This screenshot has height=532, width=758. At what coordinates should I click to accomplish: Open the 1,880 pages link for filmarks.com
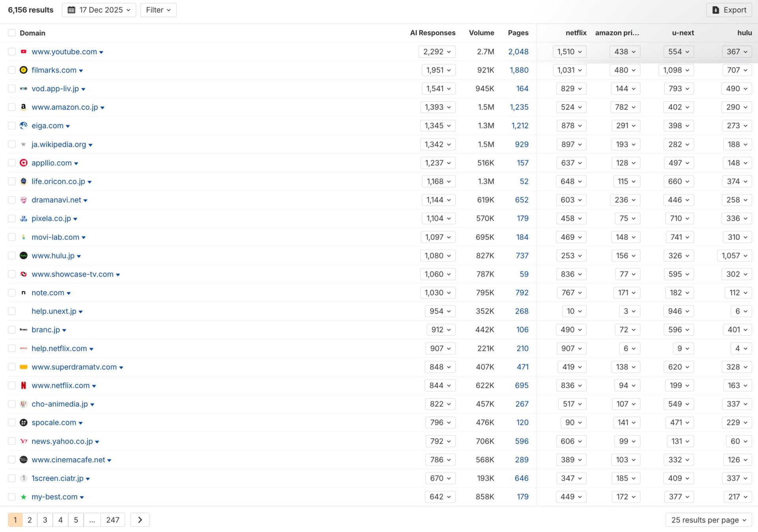tap(519, 70)
